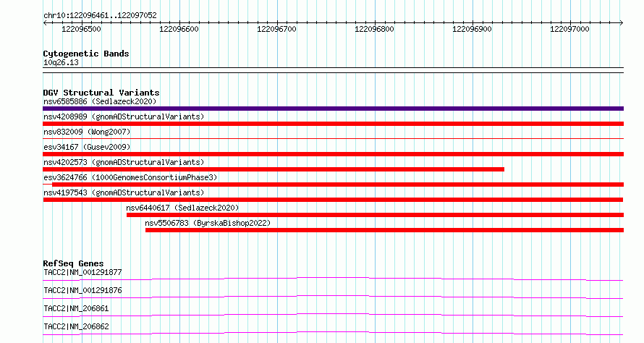Screen dimensions: 644x343
Task: Open the nsv832009 (Wong2007) label
Action: coord(87,132)
